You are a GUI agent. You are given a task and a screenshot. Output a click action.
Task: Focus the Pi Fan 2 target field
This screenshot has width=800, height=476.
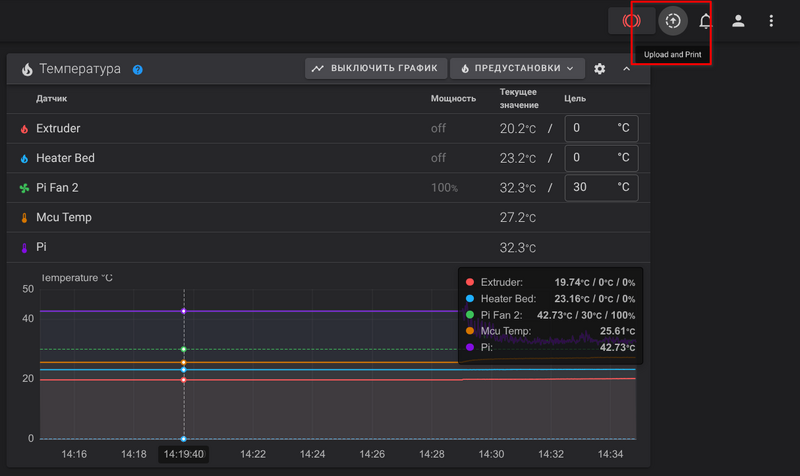point(600,188)
